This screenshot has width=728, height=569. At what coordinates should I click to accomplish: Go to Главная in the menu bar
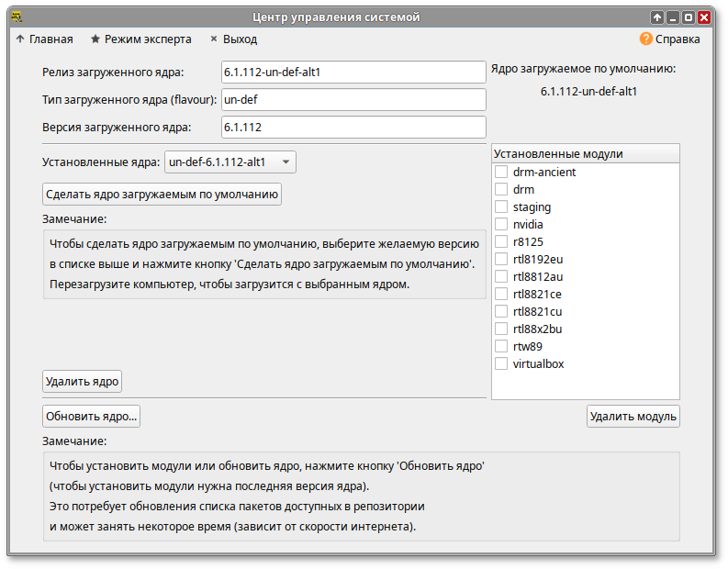pos(44,39)
